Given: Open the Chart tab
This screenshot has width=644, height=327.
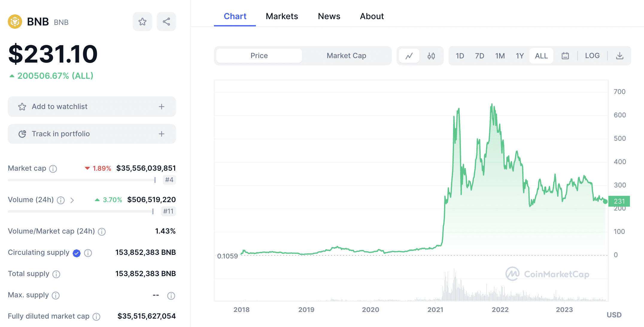Looking at the screenshot, I should (x=235, y=16).
